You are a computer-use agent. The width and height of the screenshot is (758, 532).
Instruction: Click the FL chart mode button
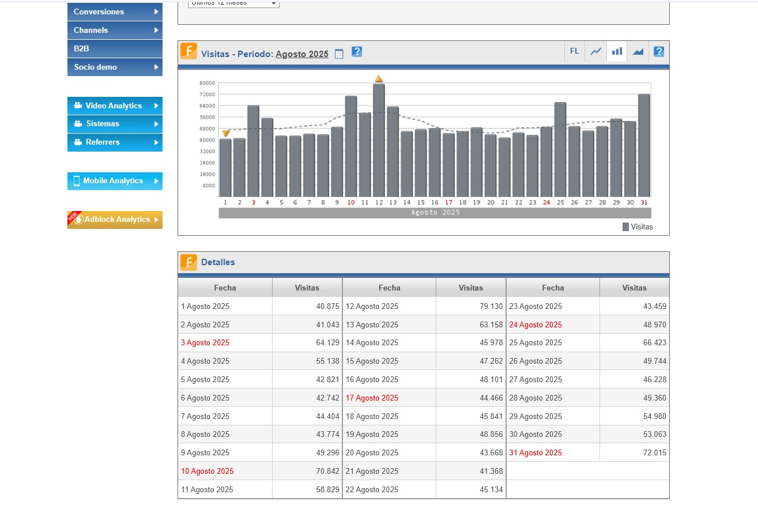pos(574,51)
